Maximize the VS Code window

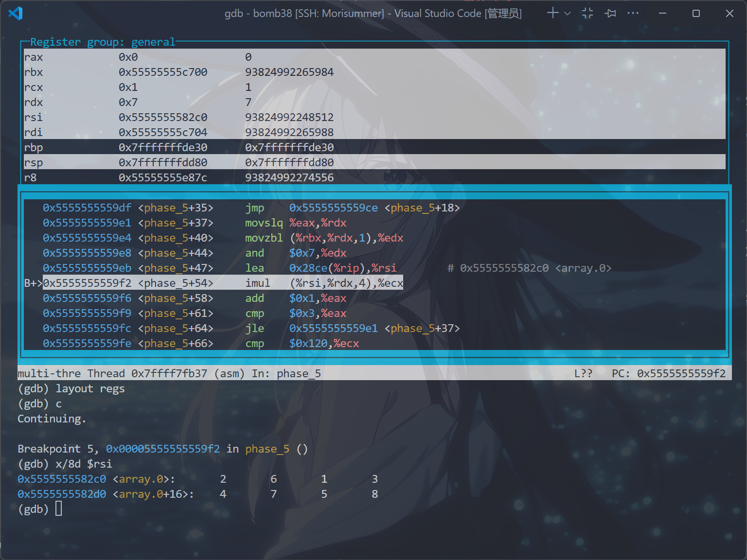click(696, 13)
